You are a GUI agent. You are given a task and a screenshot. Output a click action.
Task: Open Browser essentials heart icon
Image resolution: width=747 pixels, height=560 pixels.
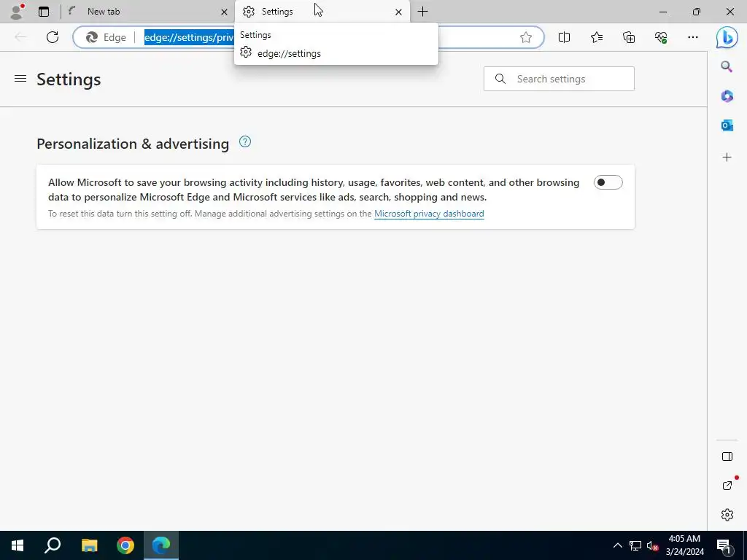pos(661,37)
